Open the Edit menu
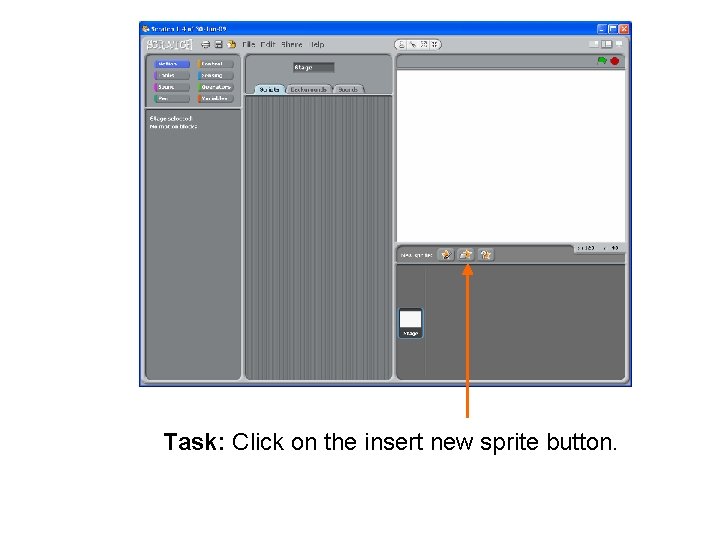The image size is (720, 540). click(268, 45)
